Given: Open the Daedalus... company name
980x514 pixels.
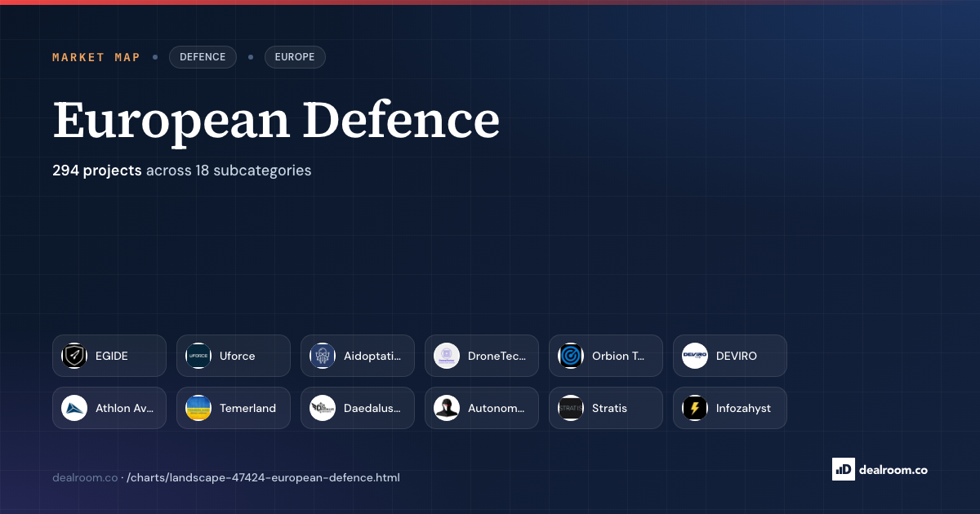Looking at the screenshot, I should click(372, 408).
